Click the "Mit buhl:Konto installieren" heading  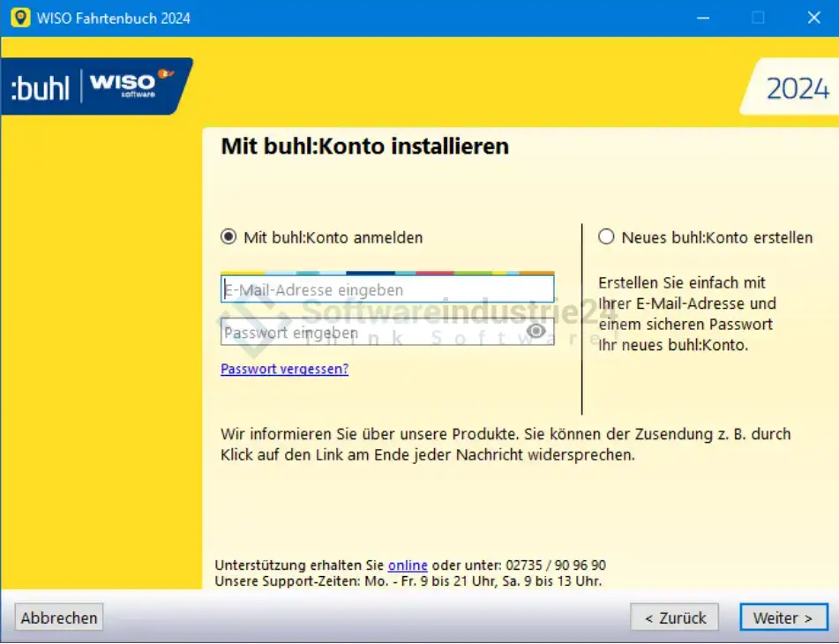point(364,146)
